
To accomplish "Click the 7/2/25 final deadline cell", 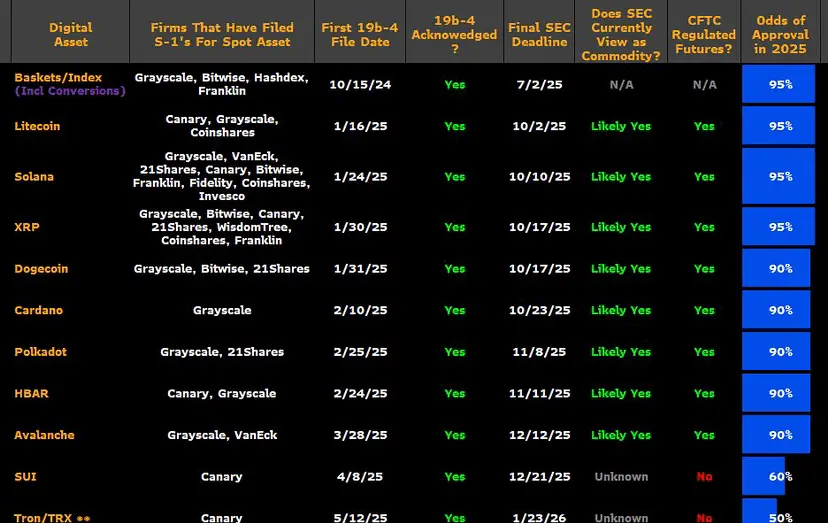I will tap(539, 85).
